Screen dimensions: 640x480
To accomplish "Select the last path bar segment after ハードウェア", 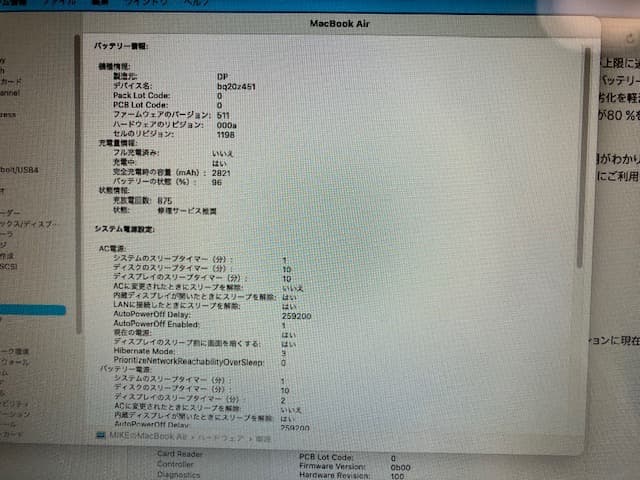I will (x=263, y=439).
